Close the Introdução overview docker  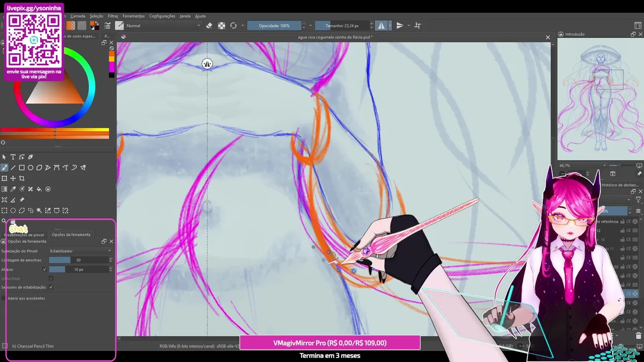641,34
